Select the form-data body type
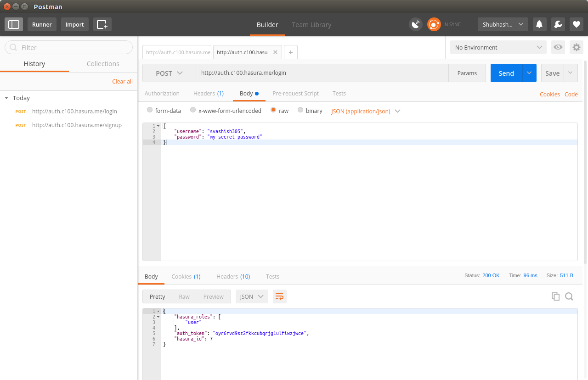The image size is (588, 380). (149, 110)
